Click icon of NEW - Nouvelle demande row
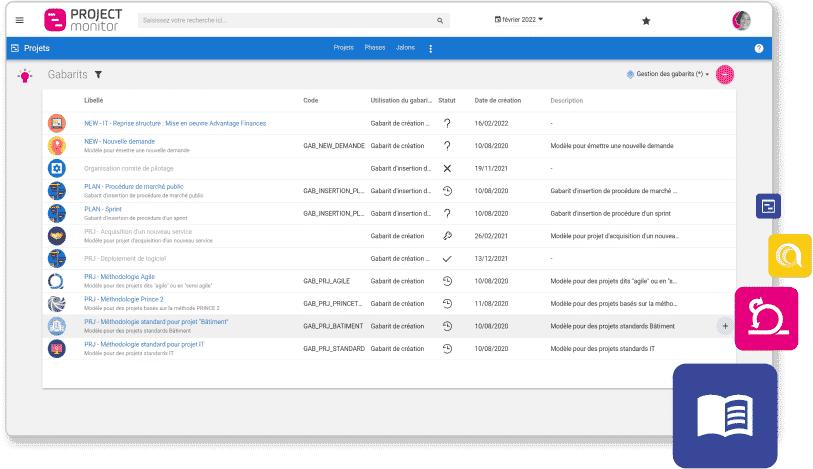This screenshot has width=813, height=469. click(x=57, y=146)
